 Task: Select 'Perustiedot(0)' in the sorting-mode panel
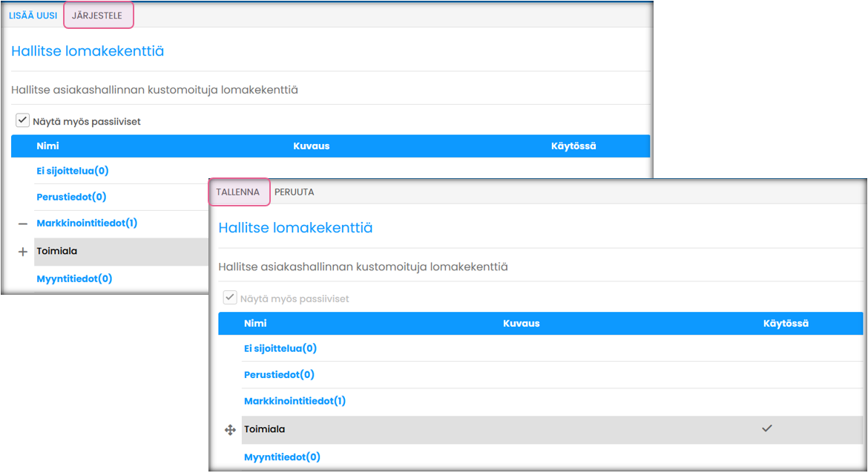[x=279, y=374]
